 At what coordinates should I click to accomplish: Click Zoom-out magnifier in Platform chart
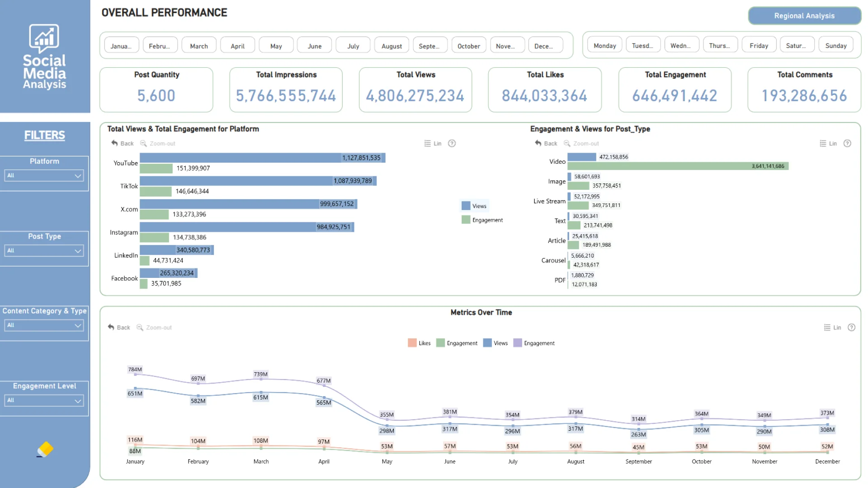pos(143,143)
